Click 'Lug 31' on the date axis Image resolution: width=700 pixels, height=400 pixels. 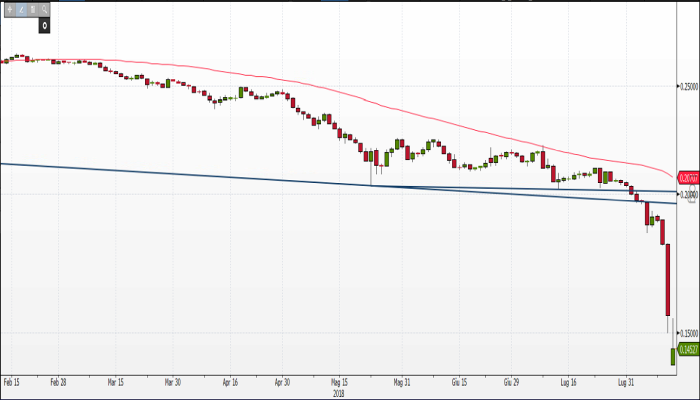[628, 381]
